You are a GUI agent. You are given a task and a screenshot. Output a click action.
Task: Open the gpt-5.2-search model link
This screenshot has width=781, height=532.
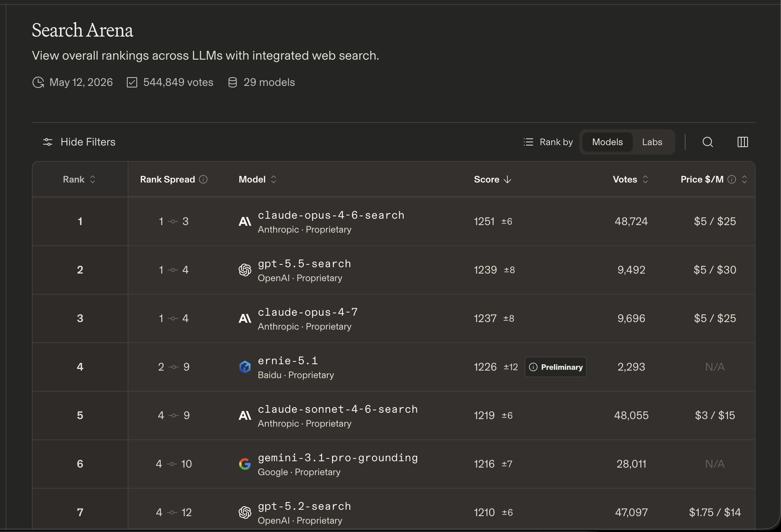point(304,506)
